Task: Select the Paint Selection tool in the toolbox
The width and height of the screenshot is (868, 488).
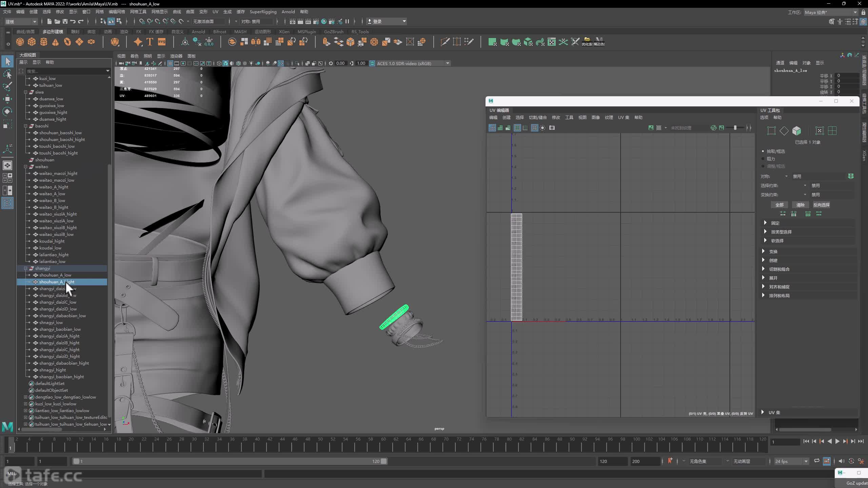Action: coord(7,86)
